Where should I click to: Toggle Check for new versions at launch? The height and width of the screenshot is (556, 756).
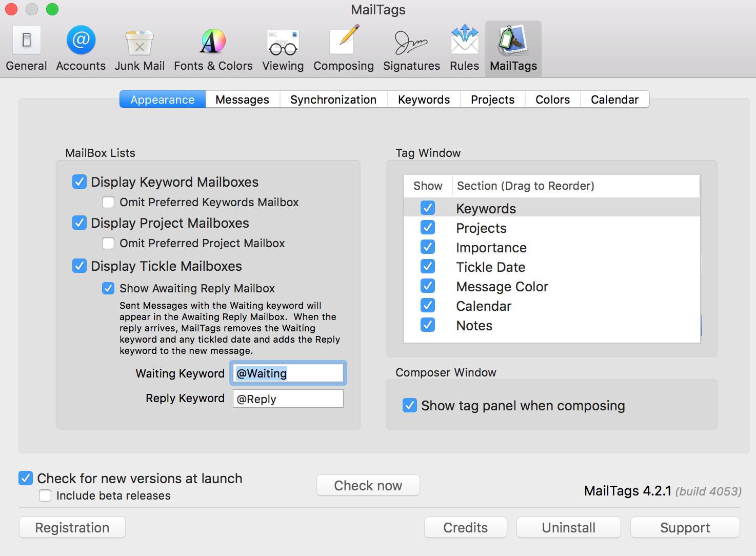click(x=26, y=479)
